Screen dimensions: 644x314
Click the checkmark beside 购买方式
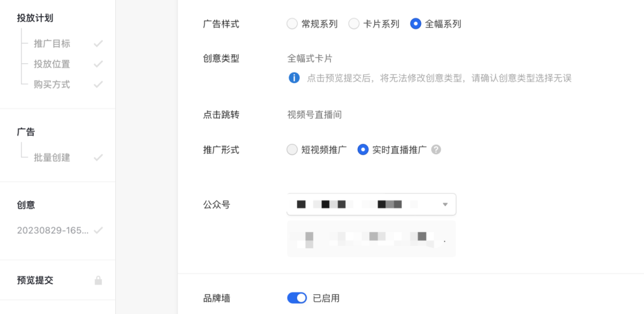[x=98, y=85]
